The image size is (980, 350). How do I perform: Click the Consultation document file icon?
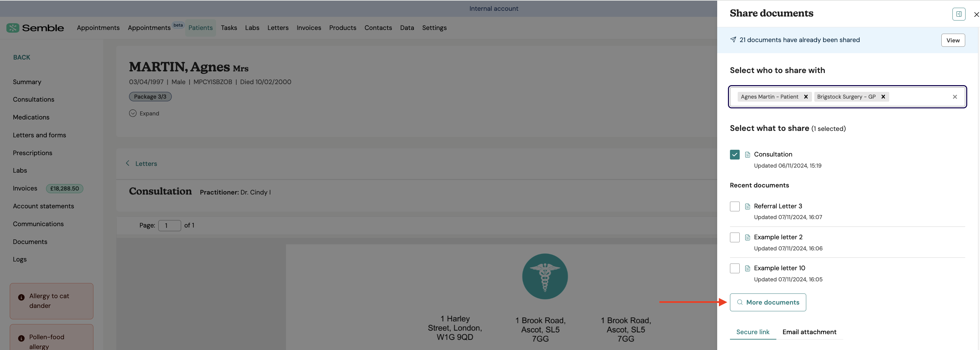(x=747, y=154)
